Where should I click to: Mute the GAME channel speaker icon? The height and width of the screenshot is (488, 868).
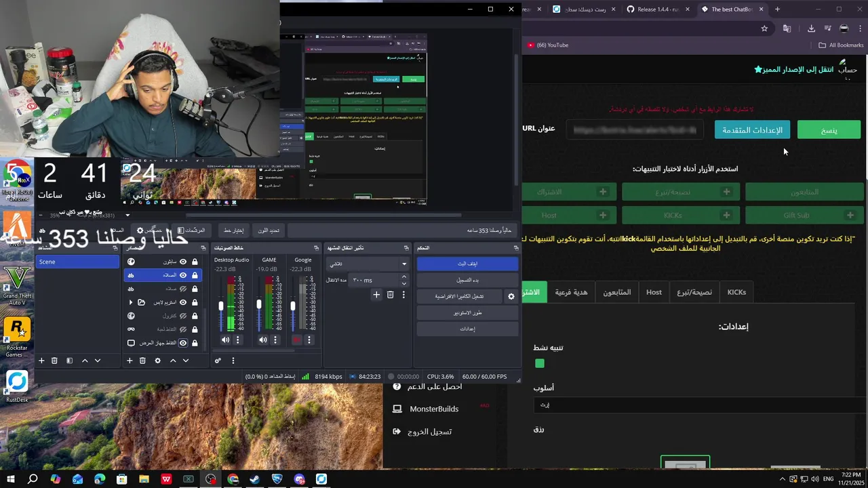[263, 340]
